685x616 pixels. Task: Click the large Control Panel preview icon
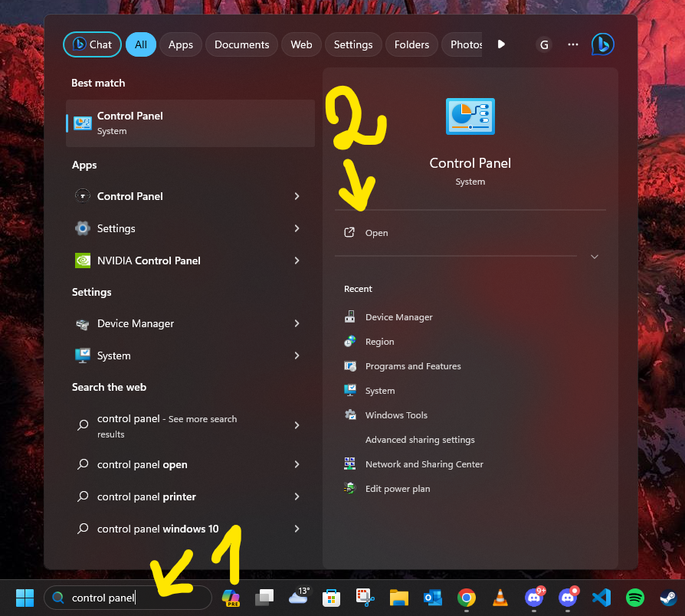[470, 116]
